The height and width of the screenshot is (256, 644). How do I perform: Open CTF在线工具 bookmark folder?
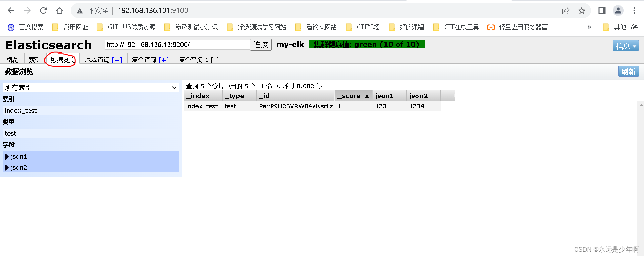point(456,27)
